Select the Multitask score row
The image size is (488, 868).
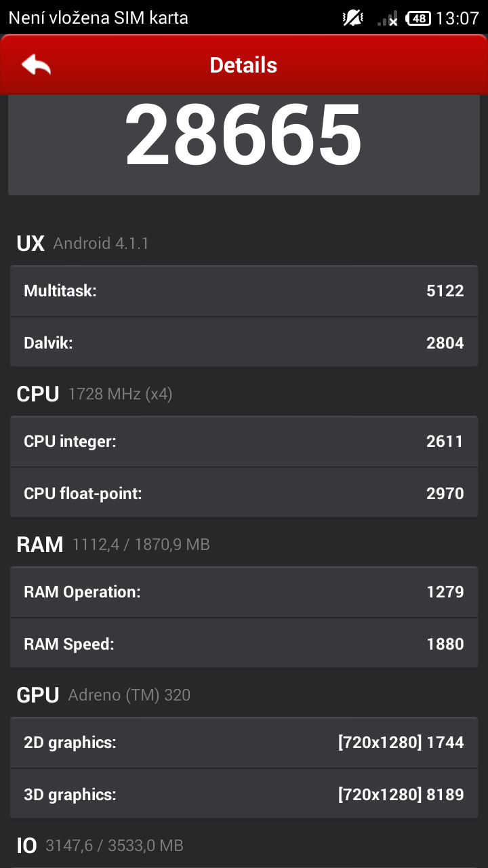click(x=244, y=291)
